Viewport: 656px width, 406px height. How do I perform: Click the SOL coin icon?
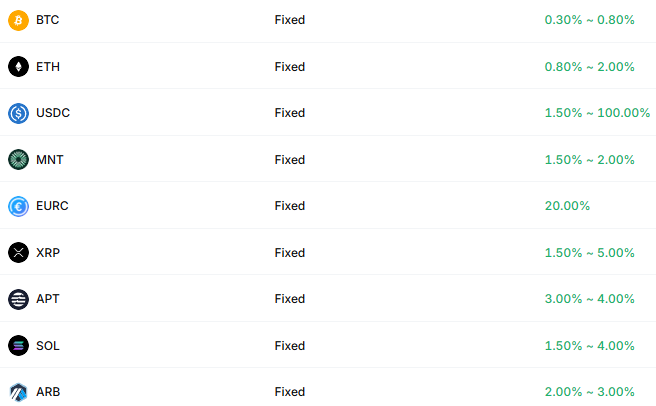pos(18,346)
